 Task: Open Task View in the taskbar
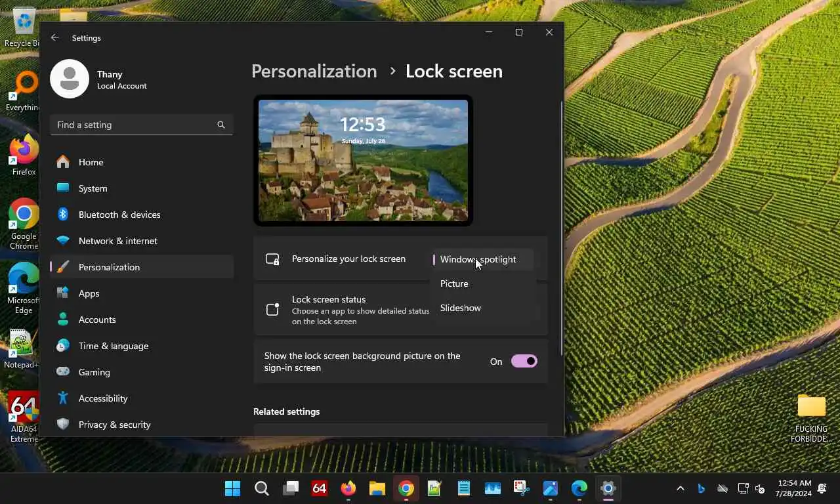[291, 488]
